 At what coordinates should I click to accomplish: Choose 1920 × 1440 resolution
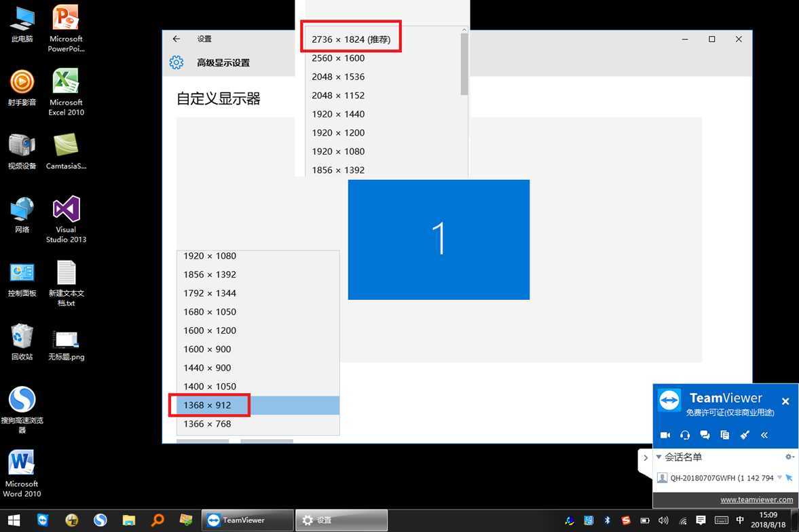[x=338, y=114]
